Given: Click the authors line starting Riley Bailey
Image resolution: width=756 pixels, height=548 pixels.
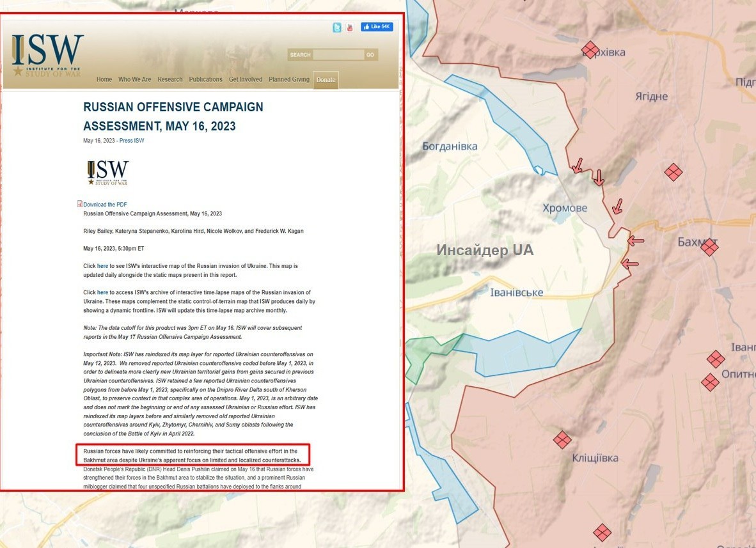Looking at the screenshot, I should 193,231.
